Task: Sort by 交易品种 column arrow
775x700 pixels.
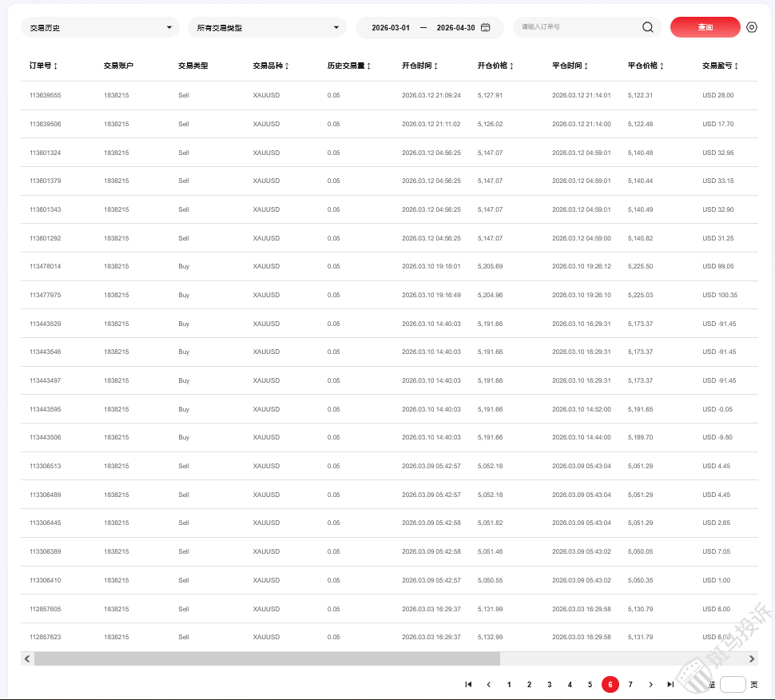Action: pos(287,66)
